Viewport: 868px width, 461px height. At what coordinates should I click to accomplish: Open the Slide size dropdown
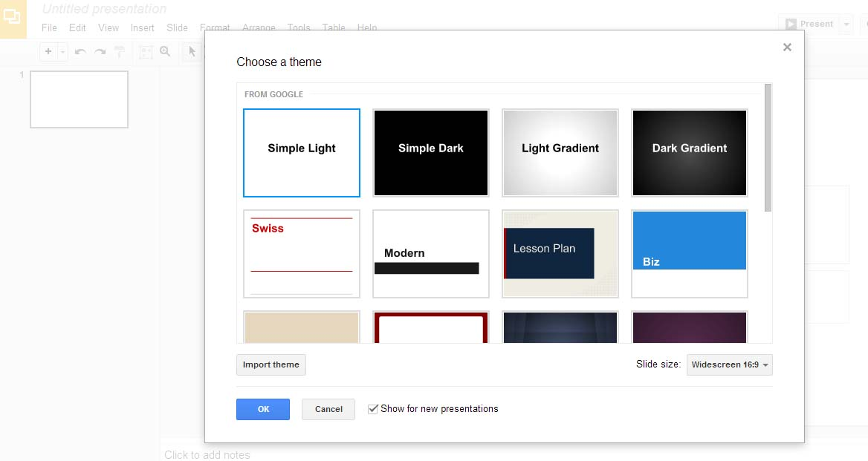[729, 364]
